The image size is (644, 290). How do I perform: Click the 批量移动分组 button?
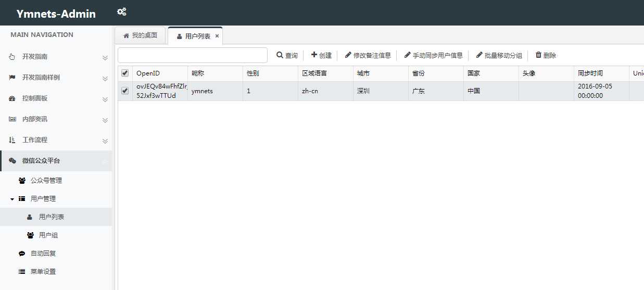pos(499,55)
